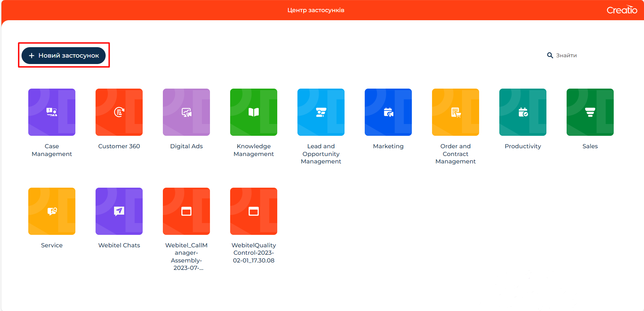Click the Webitel Chats label

pyautogui.click(x=119, y=245)
